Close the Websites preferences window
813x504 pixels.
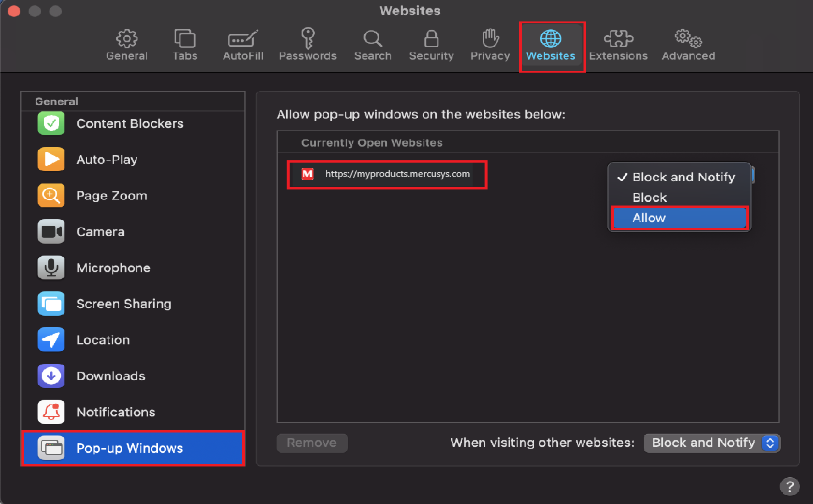pyautogui.click(x=13, y=10)
